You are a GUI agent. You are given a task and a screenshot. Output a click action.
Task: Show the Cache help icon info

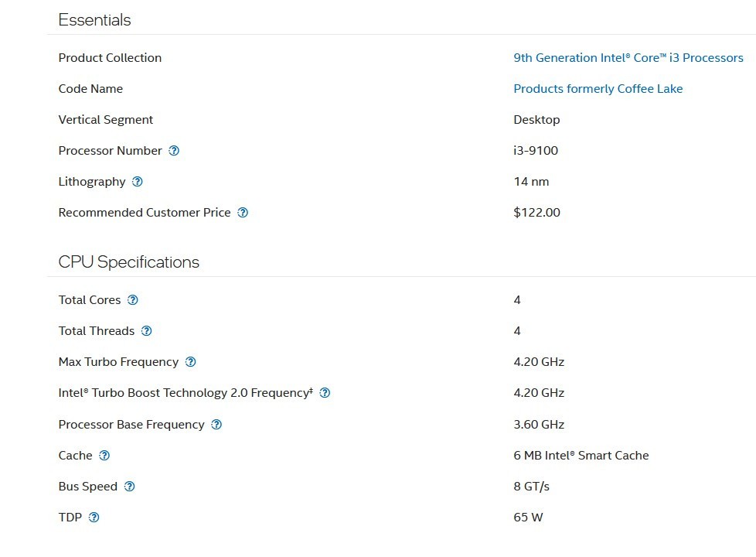point(104,455)
